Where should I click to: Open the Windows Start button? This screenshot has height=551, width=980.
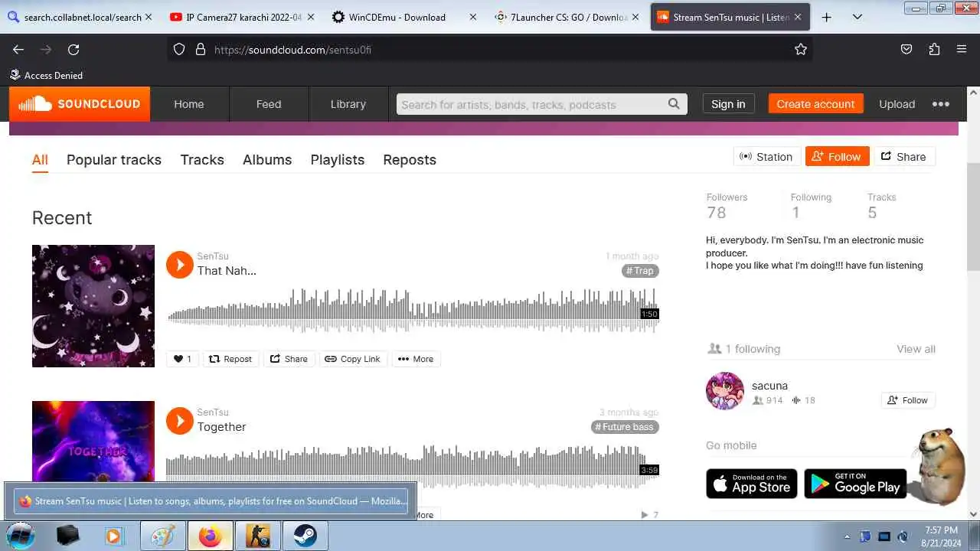pyautogui.click(x=21, y=536)
